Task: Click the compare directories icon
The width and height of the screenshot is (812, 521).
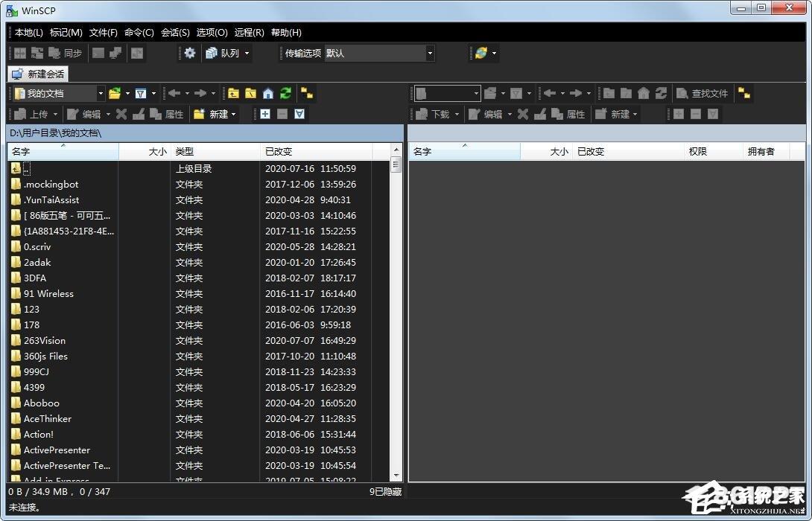Action: (x=20, y=53)
